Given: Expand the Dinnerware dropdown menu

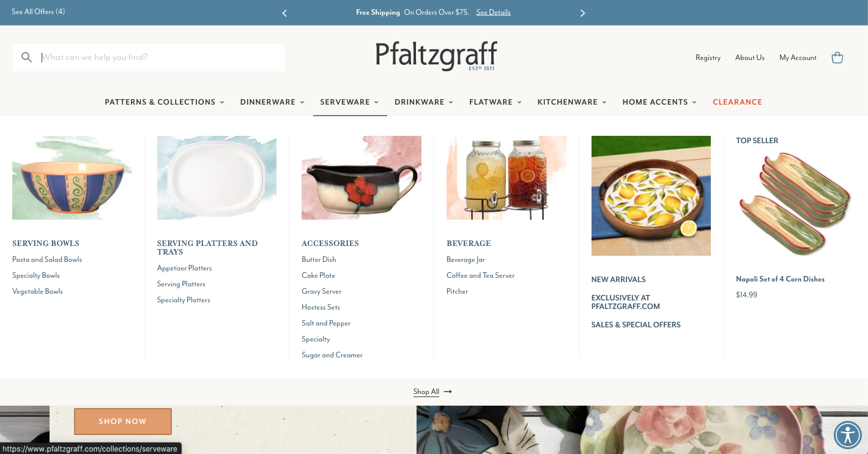Looking at the screenshot, I should pyautogui.click(x=272, y=102).
